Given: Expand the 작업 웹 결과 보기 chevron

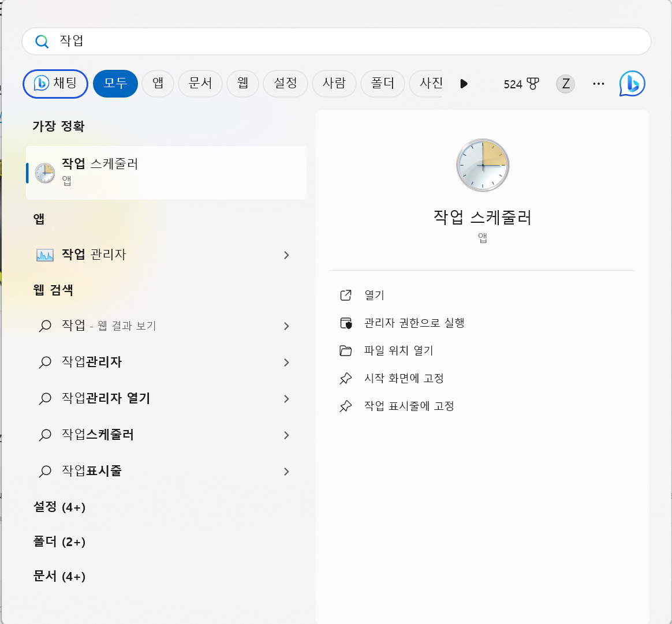Looking at the screenshot, I should pyautogui.click(x=286, y=326).
